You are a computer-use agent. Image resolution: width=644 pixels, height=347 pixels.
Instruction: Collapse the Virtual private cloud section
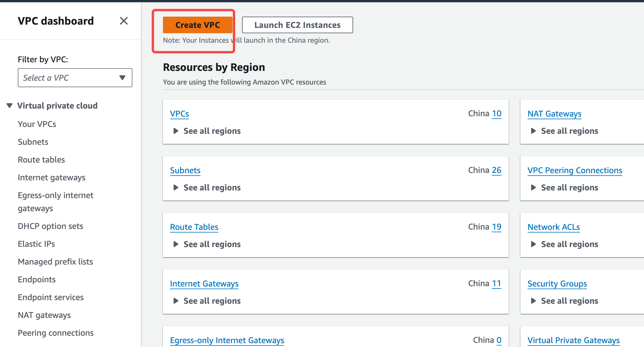point(10,106)
